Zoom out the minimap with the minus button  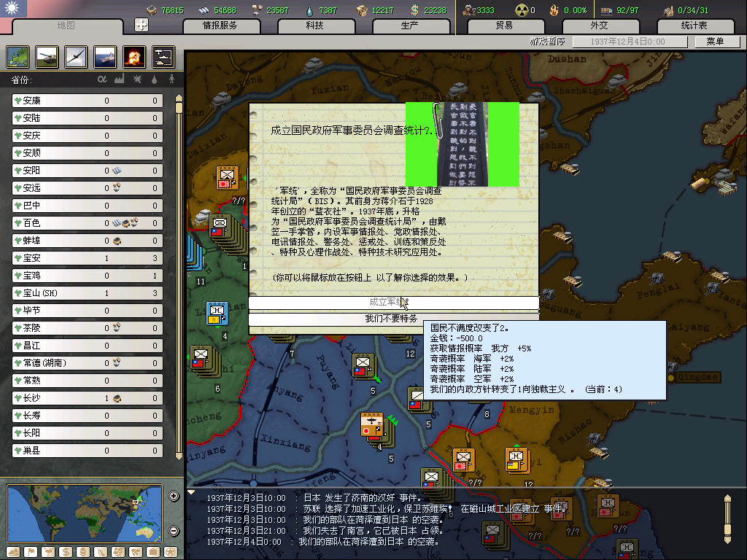[174, 531]
